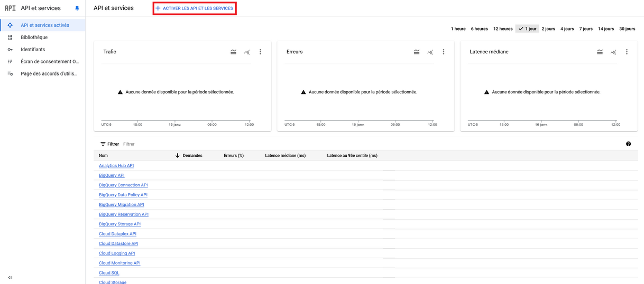Click the Bibliothèque grid icon

click(x=10, y=37)
